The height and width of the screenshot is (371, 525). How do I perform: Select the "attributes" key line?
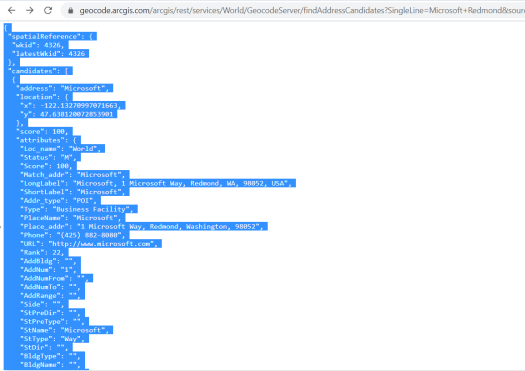click(48, 140)
